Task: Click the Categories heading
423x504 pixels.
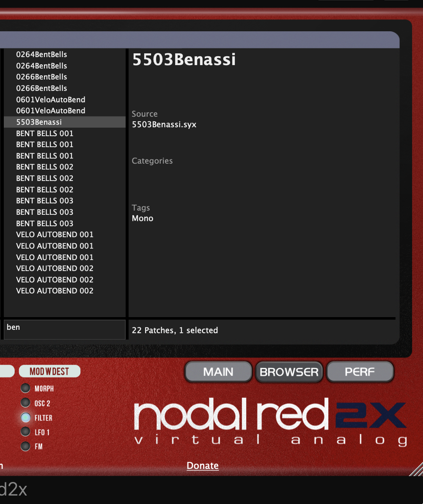Action: click(152, 161)
